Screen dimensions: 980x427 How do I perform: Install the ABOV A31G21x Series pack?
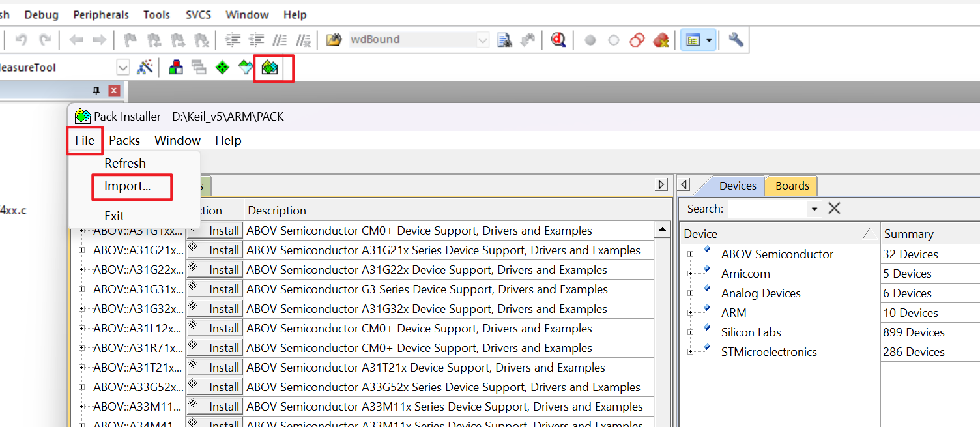(215, 250)
